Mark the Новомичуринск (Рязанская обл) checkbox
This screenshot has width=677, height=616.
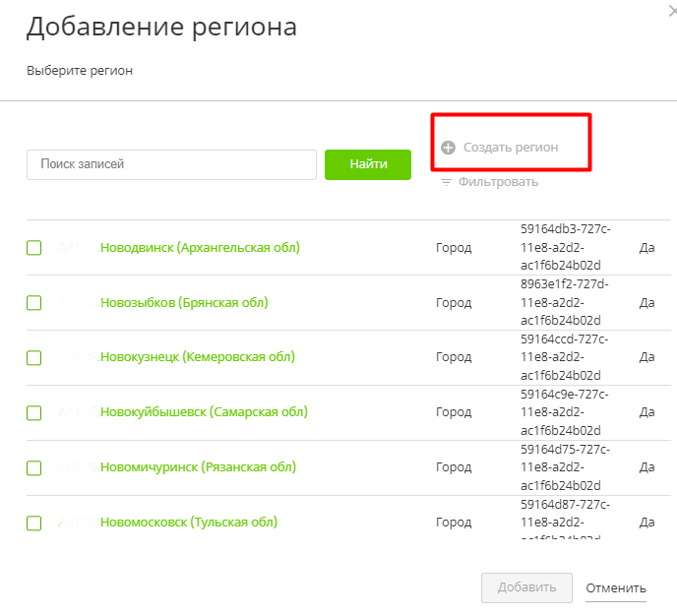click(x=34, y=468)
